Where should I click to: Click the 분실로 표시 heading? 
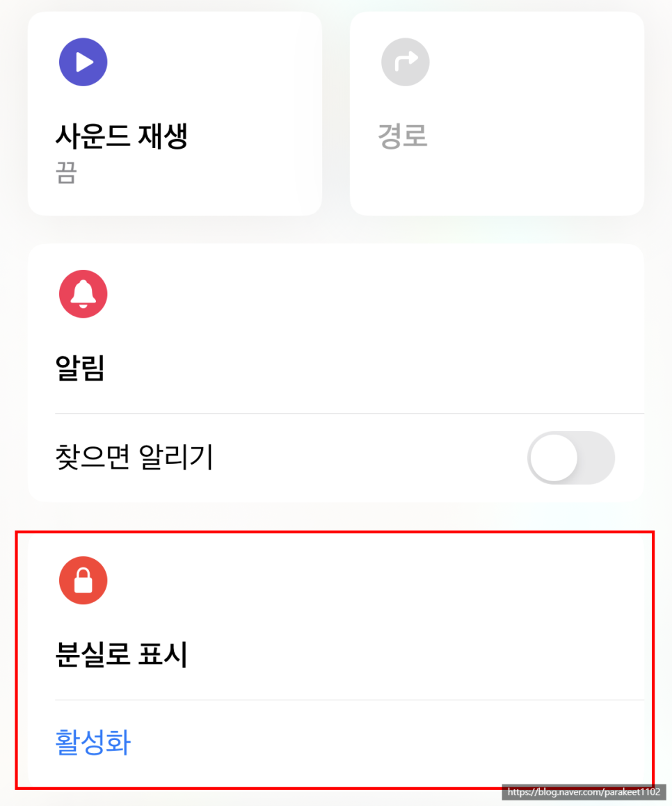coord(121,654)
